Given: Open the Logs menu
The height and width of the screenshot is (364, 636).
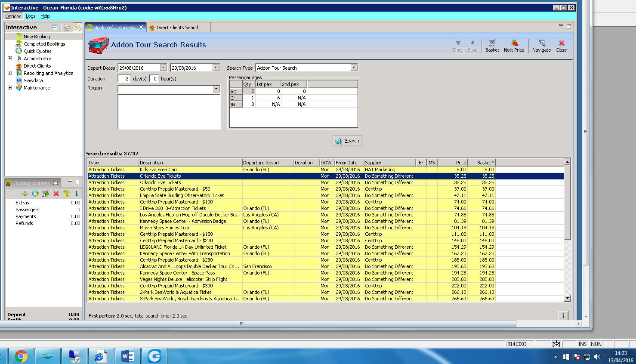Looking at the screenshot, I should [31, 16].
